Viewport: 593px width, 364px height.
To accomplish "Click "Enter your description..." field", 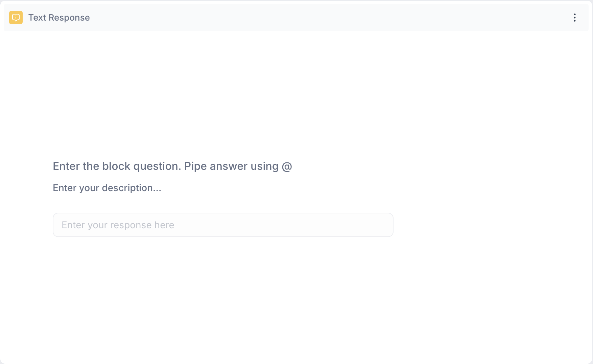I will 107,188.
